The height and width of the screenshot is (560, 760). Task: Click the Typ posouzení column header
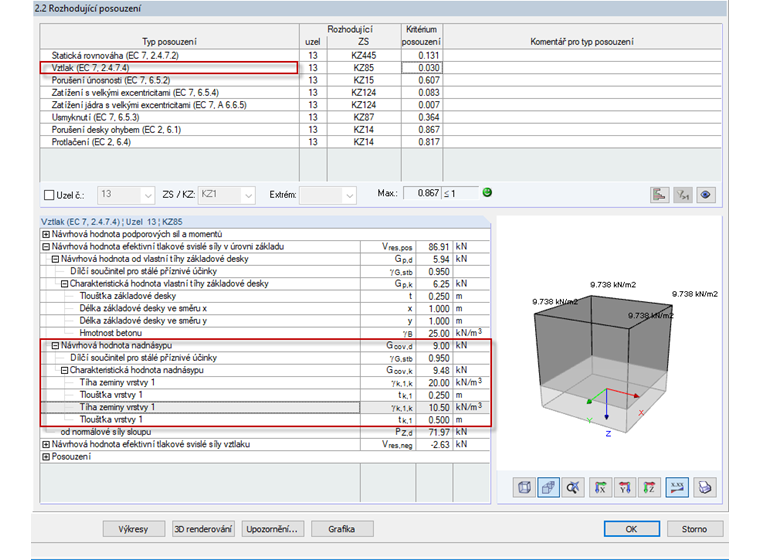point(170,36)
